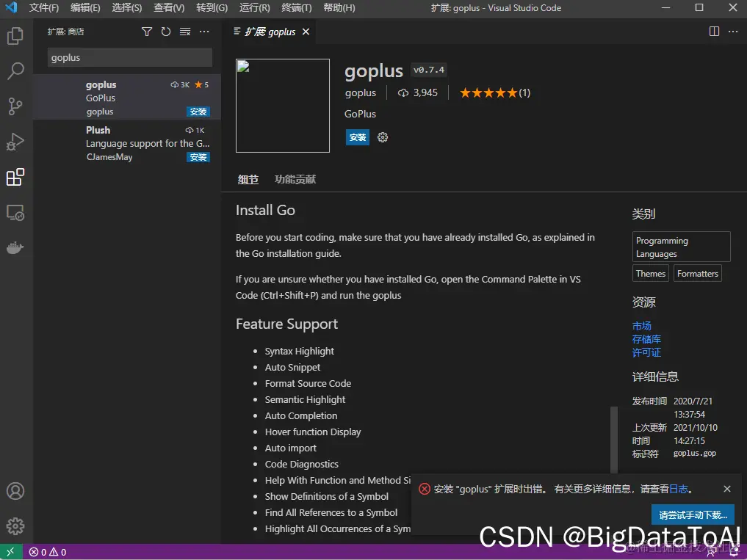Screen dimensions: 747x560
Task: Open the 许可证 resource link
Action: pyautogui.click(x=646, y=352)
